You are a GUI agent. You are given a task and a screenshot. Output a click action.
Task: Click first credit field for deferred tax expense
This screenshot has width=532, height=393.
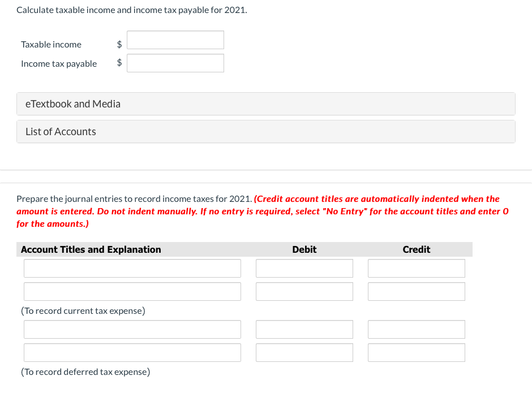[417, 329]
